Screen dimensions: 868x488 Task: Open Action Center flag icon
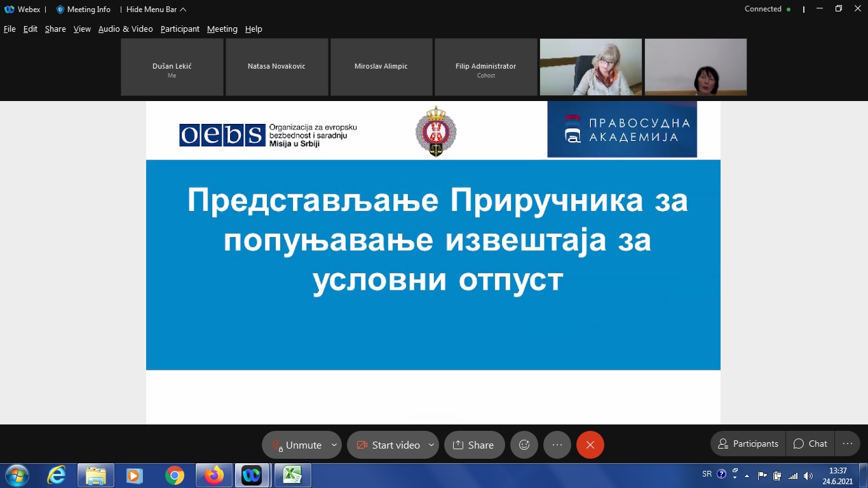click(763, 475)
